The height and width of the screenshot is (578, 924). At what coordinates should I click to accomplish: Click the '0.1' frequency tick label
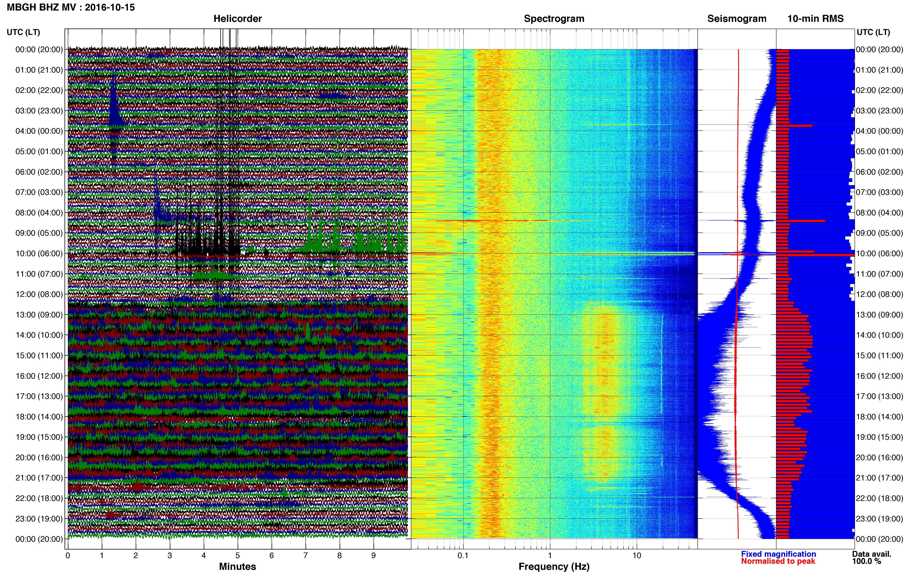point(463,555)
